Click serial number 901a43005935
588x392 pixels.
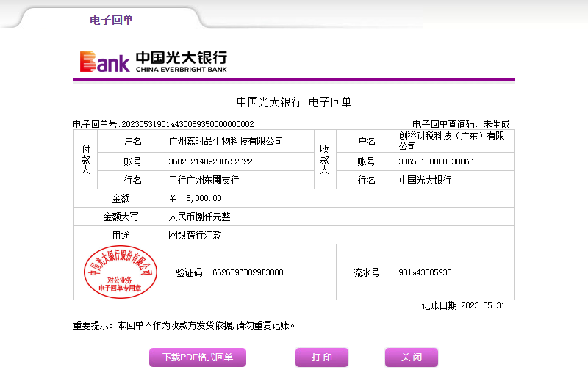[x=425, y=272]
